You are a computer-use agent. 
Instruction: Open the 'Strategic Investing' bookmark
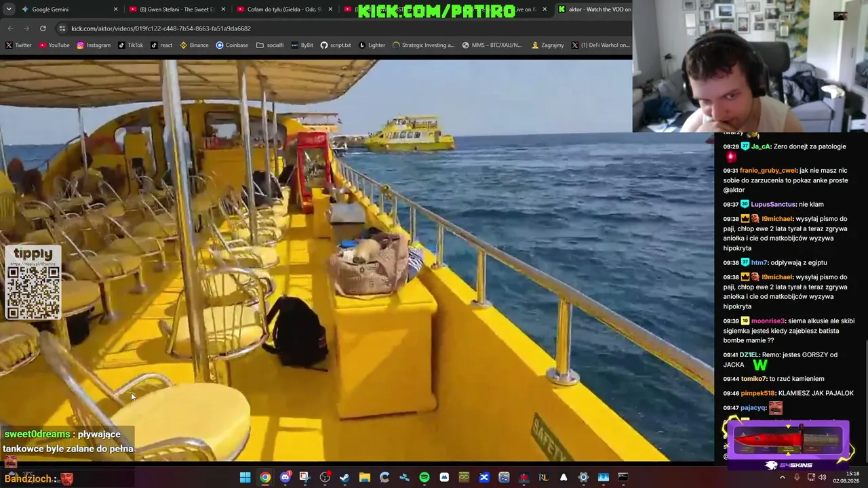423,45
